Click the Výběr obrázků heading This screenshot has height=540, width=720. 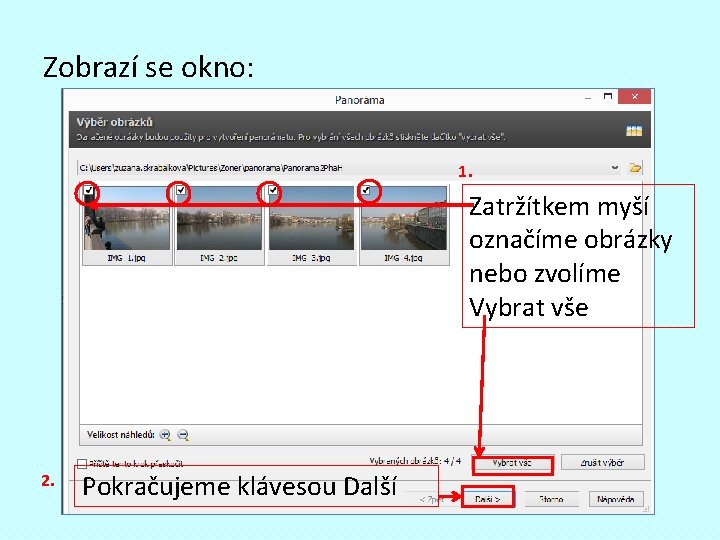tap(115, 122)
